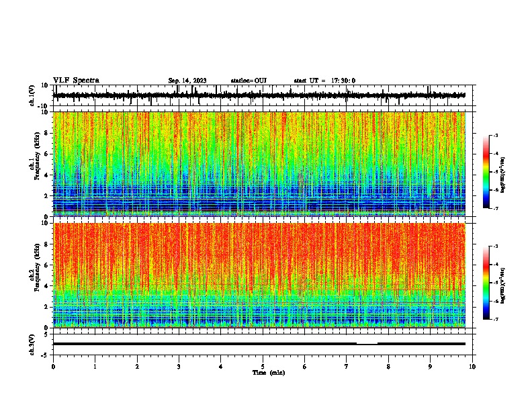Click the "ch.1(V)" waveform axis label

tap(32, 95)
